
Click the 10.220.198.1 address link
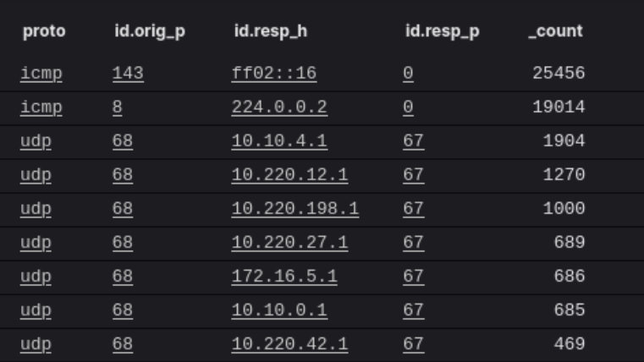[x=294, y=209]
